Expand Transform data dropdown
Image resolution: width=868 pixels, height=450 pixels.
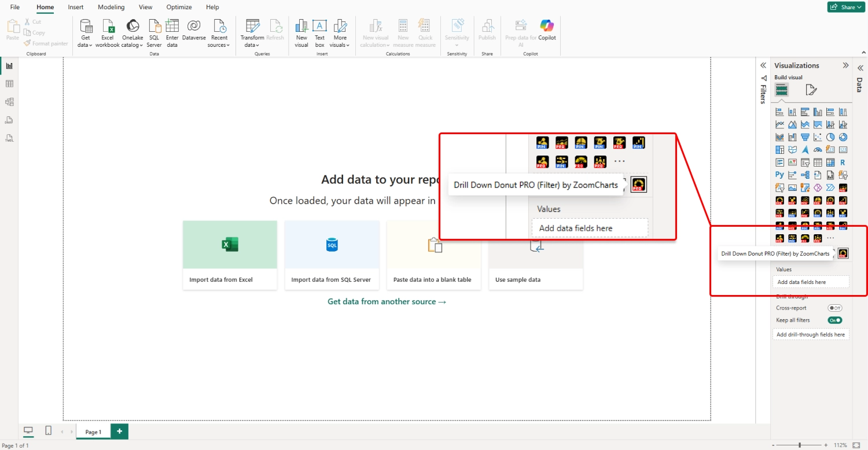point(252,33)
